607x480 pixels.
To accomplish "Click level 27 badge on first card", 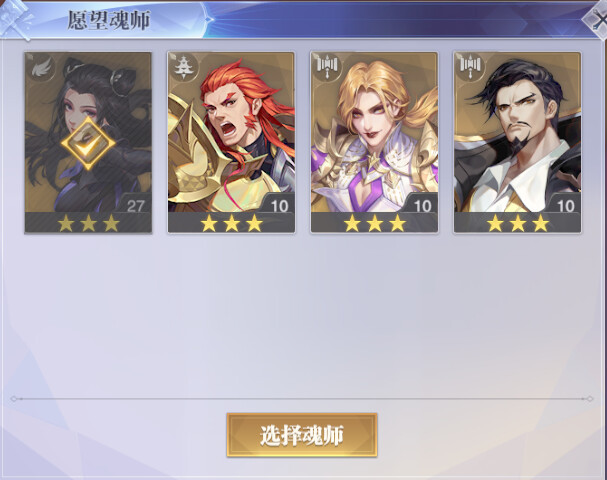I will click(134, 204).
